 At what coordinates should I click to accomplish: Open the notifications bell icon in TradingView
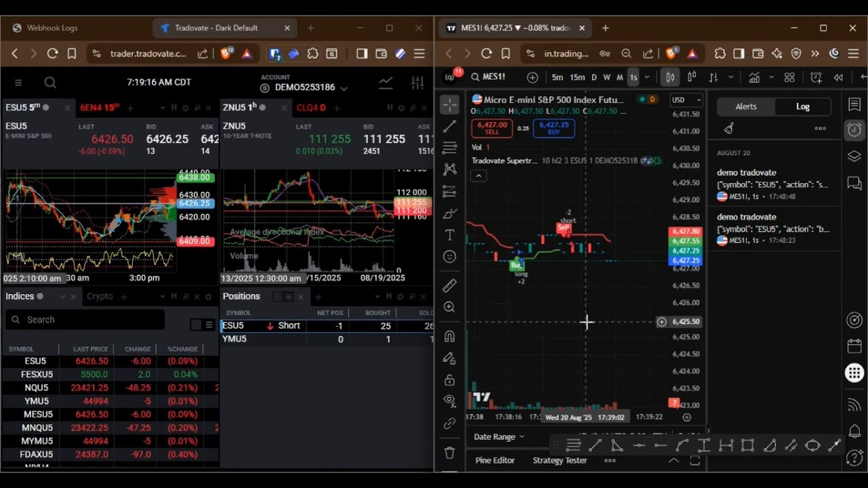(854, 431)
